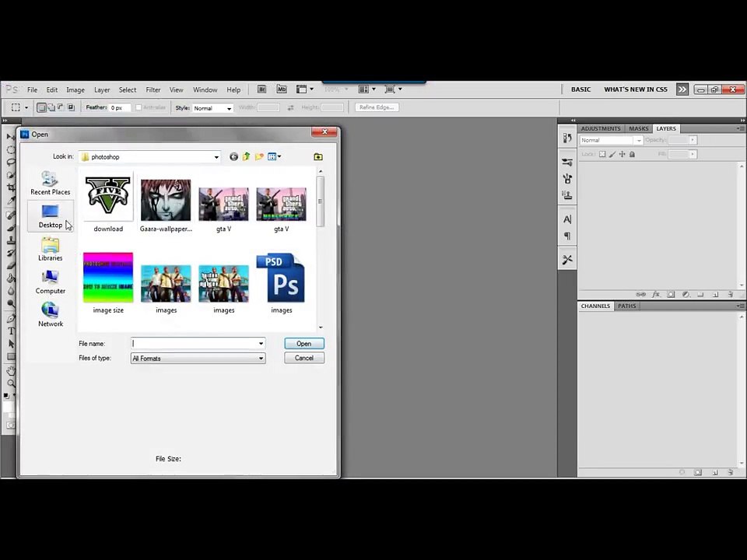Switch to the Adjustments tab

(600, 128)
